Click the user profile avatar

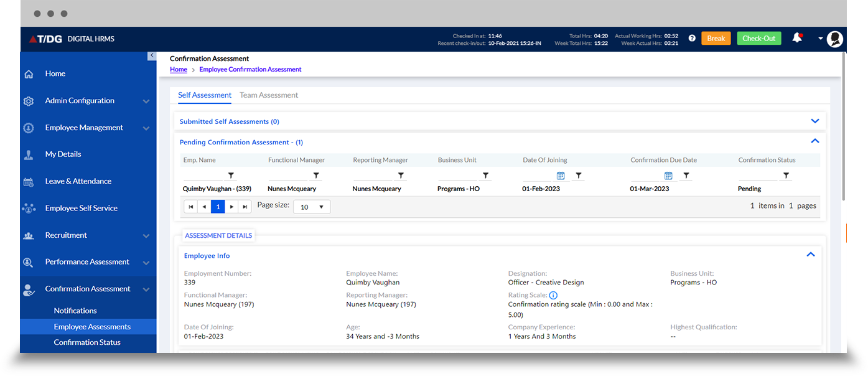tap(834, 39)
